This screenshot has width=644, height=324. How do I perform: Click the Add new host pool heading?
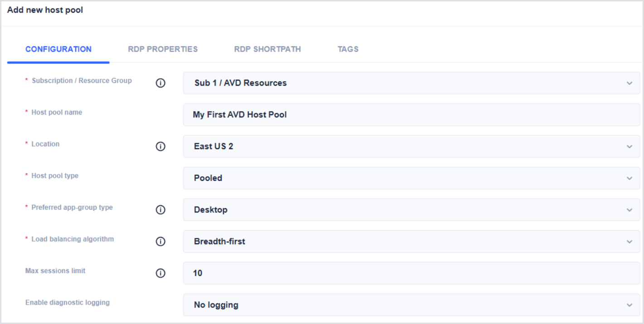click(45, 10)
